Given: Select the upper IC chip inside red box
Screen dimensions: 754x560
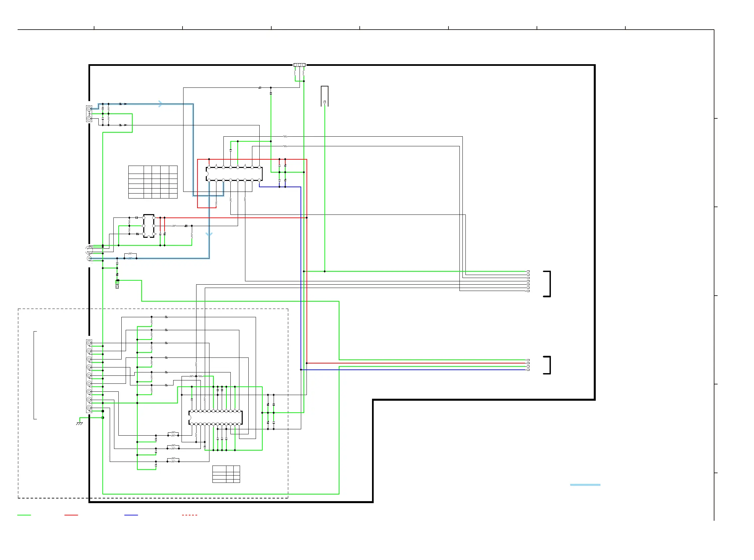Looking at the screenshot, I should click(234, 174).
